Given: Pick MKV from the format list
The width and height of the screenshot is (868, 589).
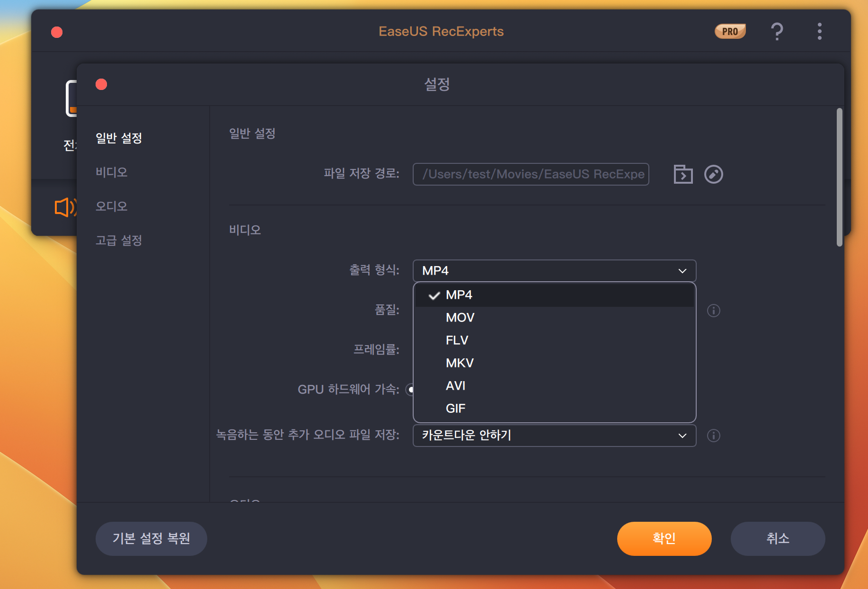Looking at the screenshot, I should [x=554, y=363].
